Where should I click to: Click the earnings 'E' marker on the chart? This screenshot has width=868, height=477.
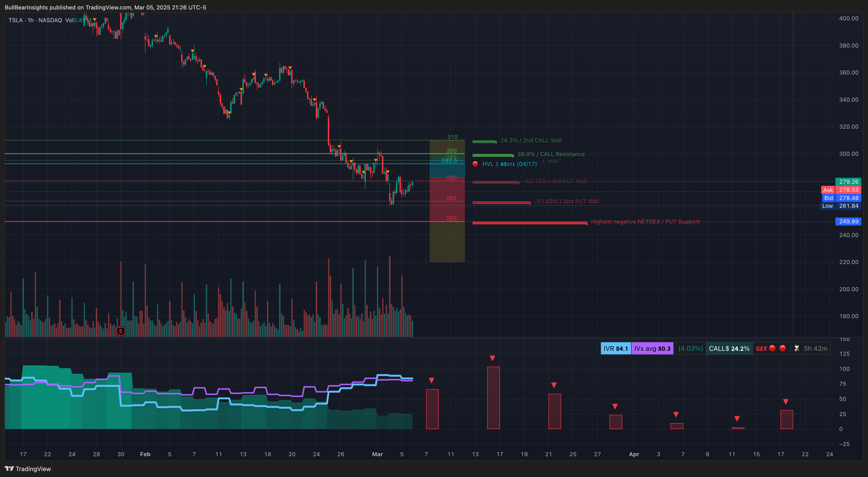(121, 331)
